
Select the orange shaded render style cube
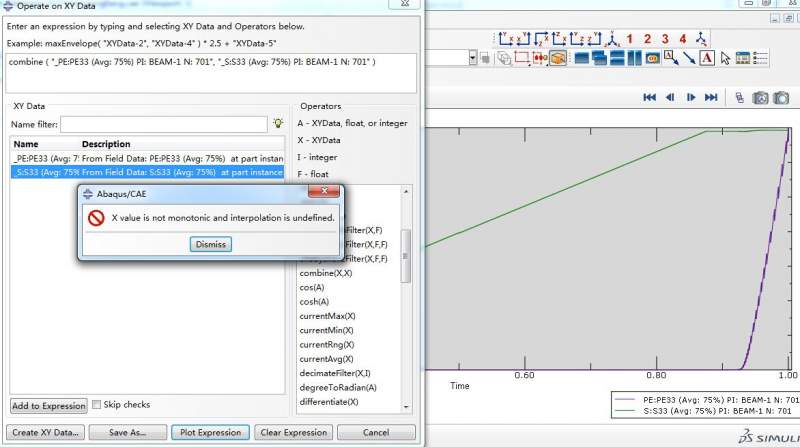tap(558, 58)
